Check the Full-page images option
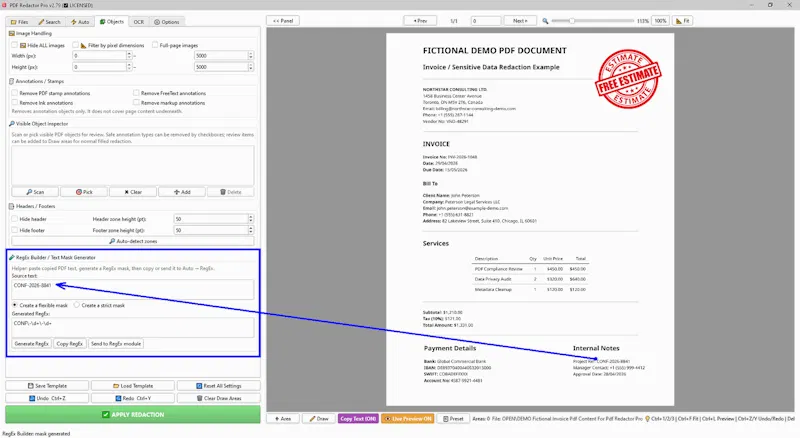 click(155, 45)
